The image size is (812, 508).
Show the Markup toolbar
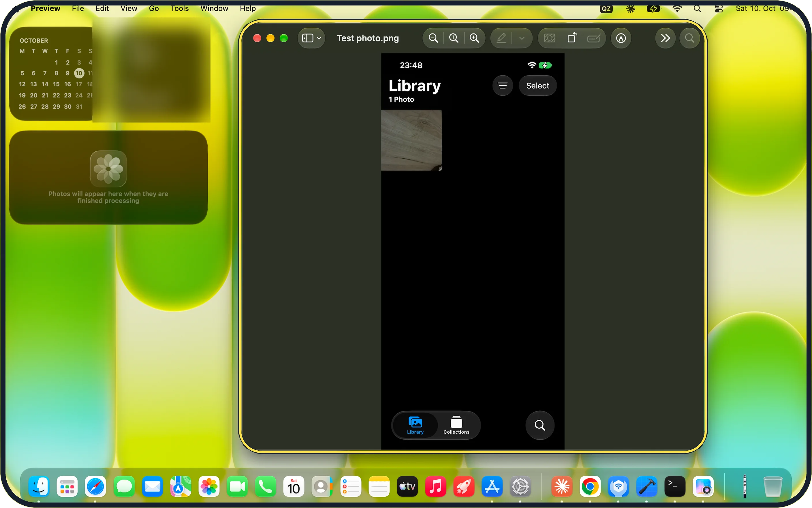click(x=621, y=38)
